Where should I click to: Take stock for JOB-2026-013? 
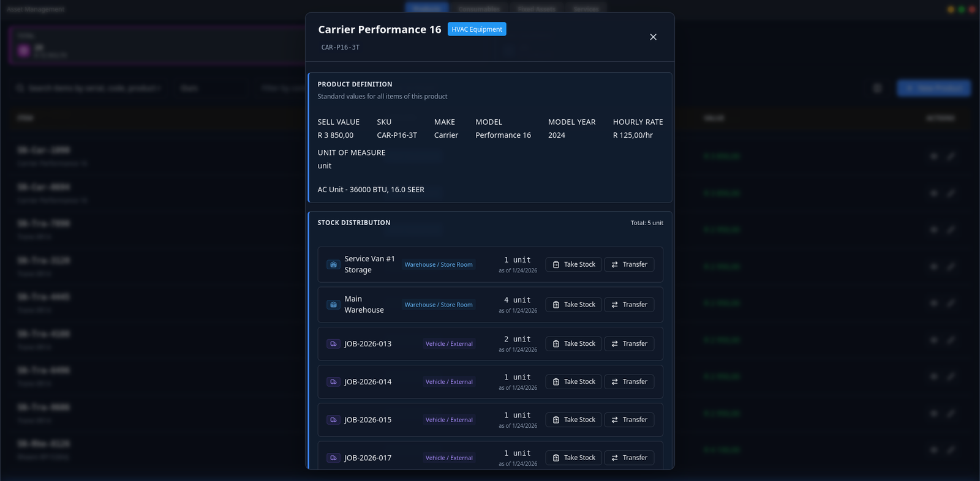(x=573, y=344)
